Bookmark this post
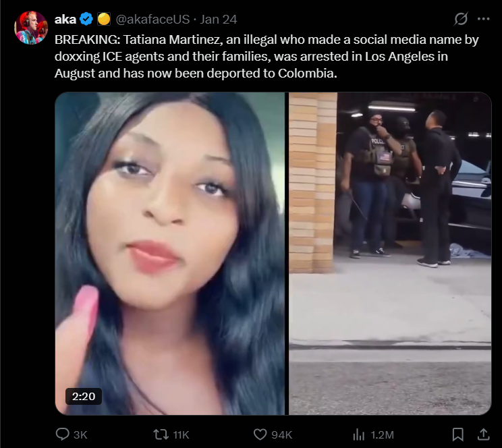The width and height of the screenshot is (502, 448). coord(458,435)
